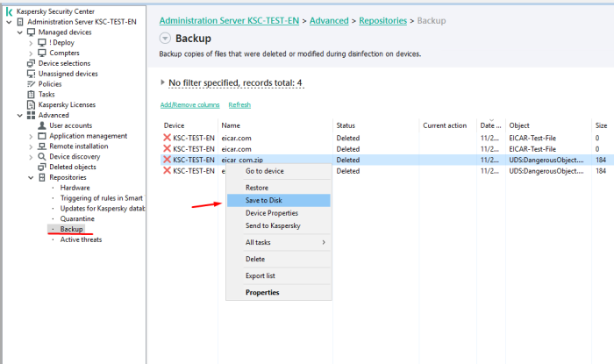Screen dimensions: 614x364
Task: Open Quarantine in the Repositories tree
Action: tap(77, 218)
